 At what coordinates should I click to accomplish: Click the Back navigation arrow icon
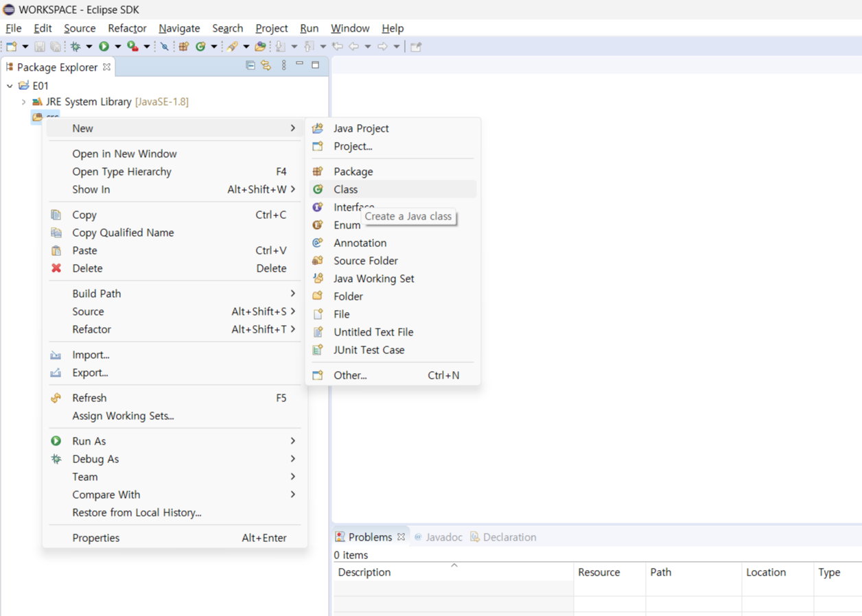tap(354, 47)
